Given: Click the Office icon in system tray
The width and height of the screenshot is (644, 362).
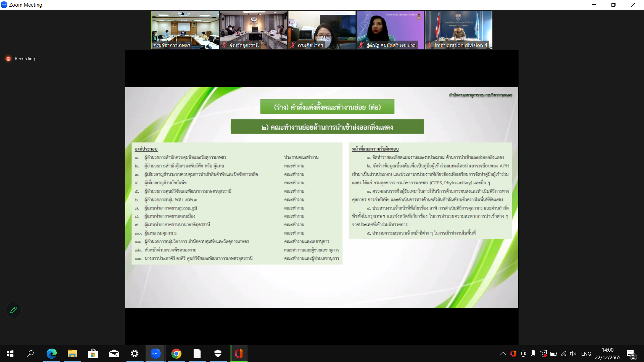Looking at the screenshot, I should pyautogui.click(x=513, y=354).
